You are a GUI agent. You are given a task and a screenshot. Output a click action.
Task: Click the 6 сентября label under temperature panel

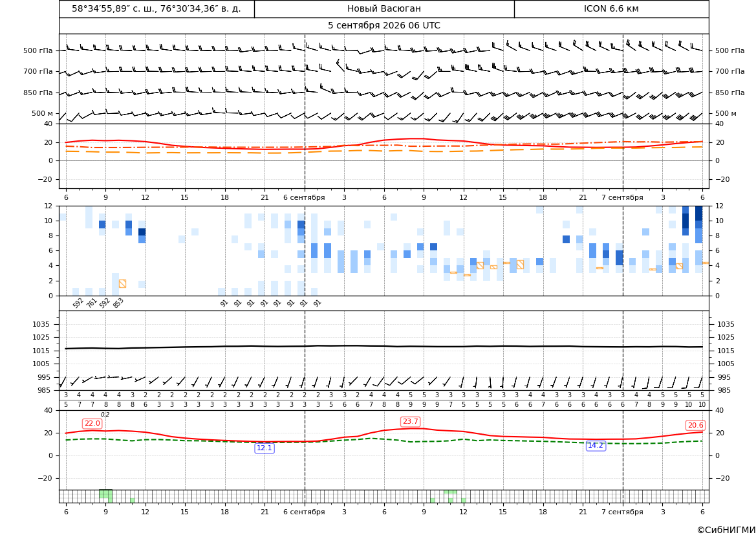tap(304, 197)
